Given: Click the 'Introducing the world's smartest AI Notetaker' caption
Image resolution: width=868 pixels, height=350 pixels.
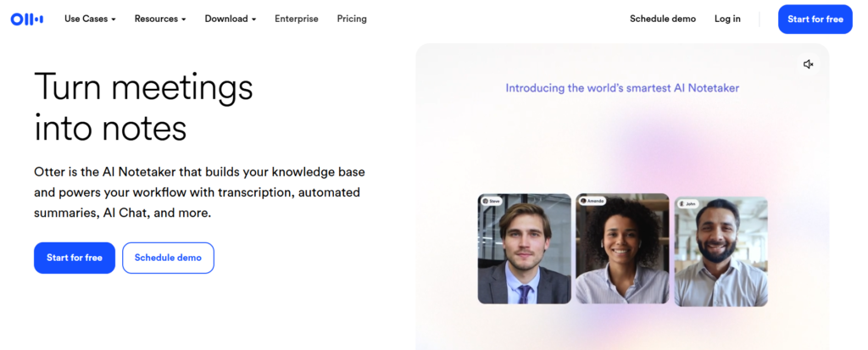Looking at the screenshot, I should pos(622,88).
